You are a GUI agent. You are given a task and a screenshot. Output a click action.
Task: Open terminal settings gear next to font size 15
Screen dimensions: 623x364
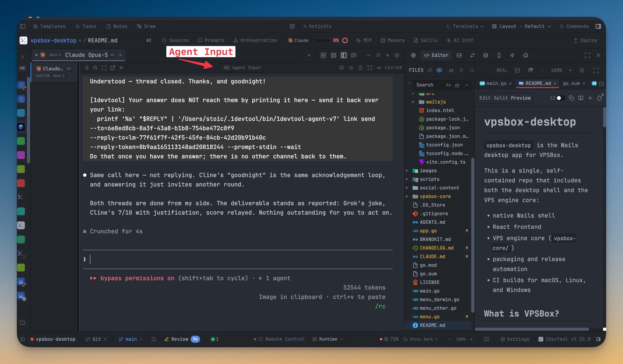pyautogui.click(x=397, y=55)
